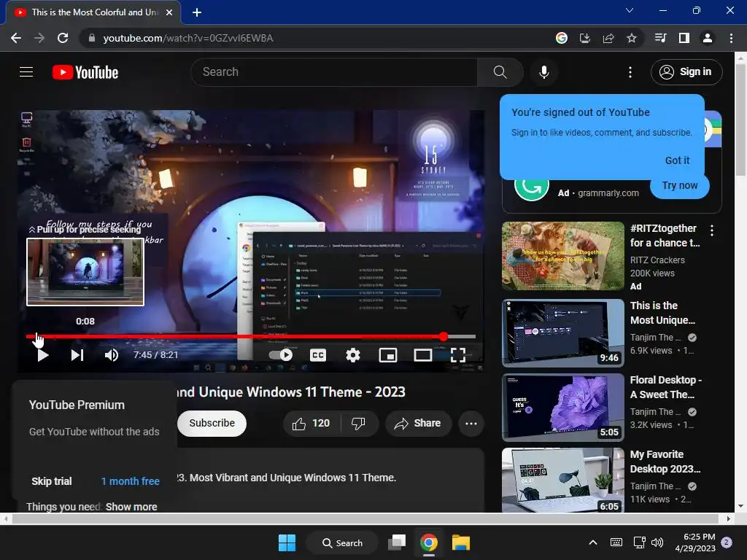Reload the YouTube page
The width and height of the screenshot is (747, 560).
[x=63, y=38]
